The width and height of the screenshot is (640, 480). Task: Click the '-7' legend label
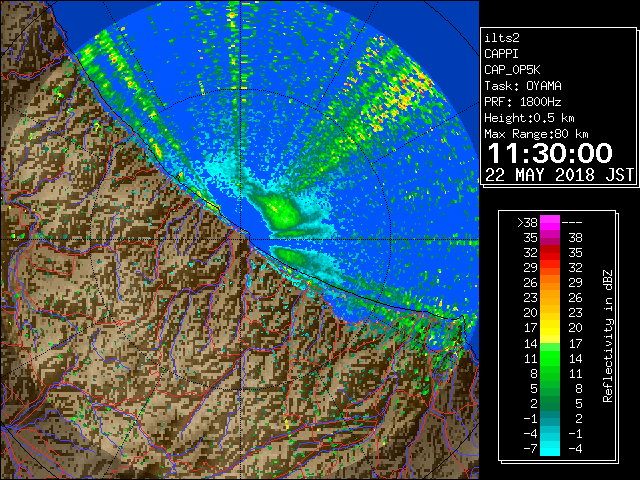point(530,449)
